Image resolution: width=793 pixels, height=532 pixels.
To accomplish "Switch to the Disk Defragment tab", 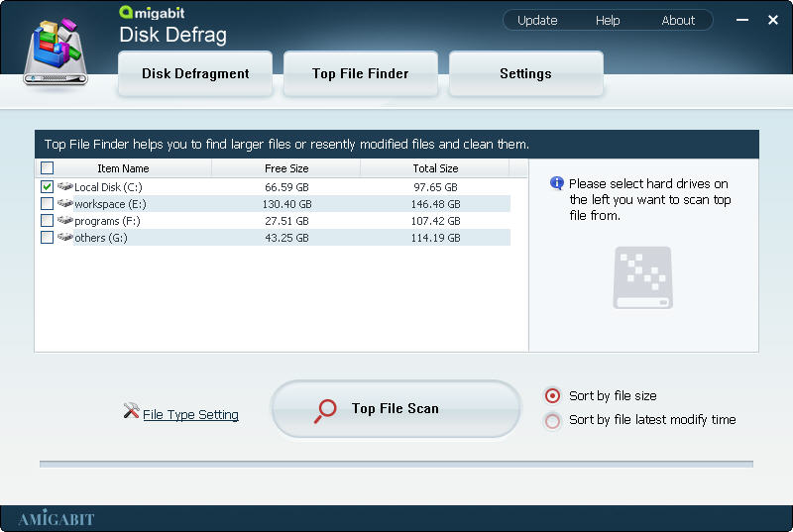I will 195,73.
